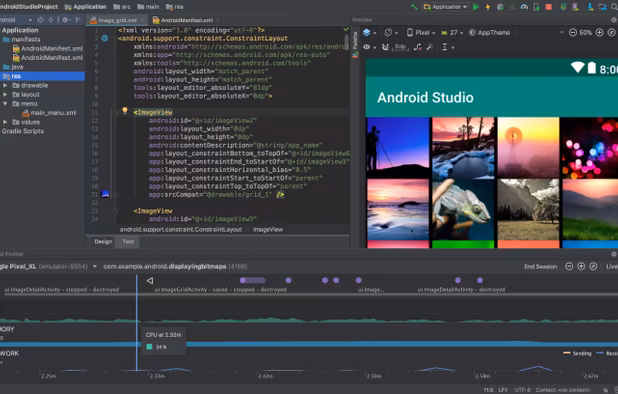The image size is (618, 394).
Task: Stop the running app with red square
Action: (x=549, y=7)
